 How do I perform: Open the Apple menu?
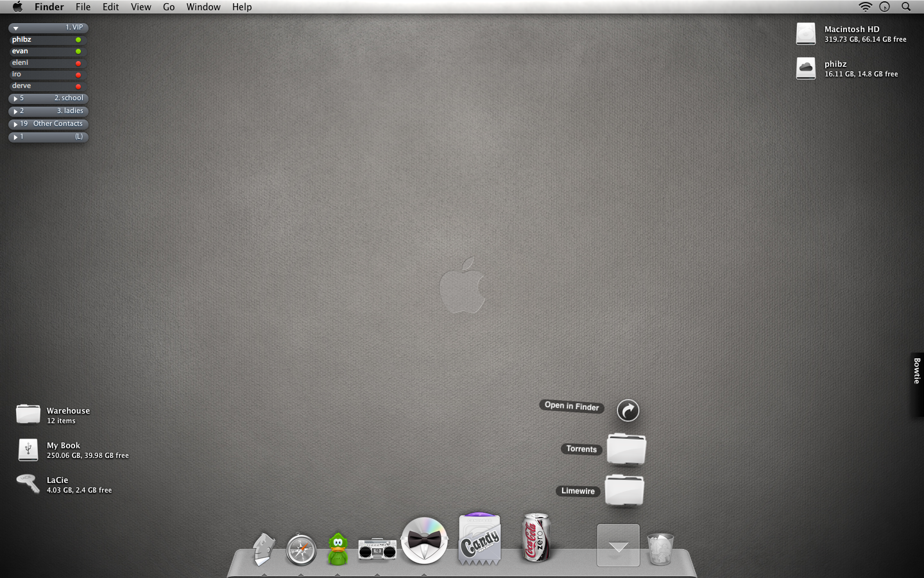[17, 7]
